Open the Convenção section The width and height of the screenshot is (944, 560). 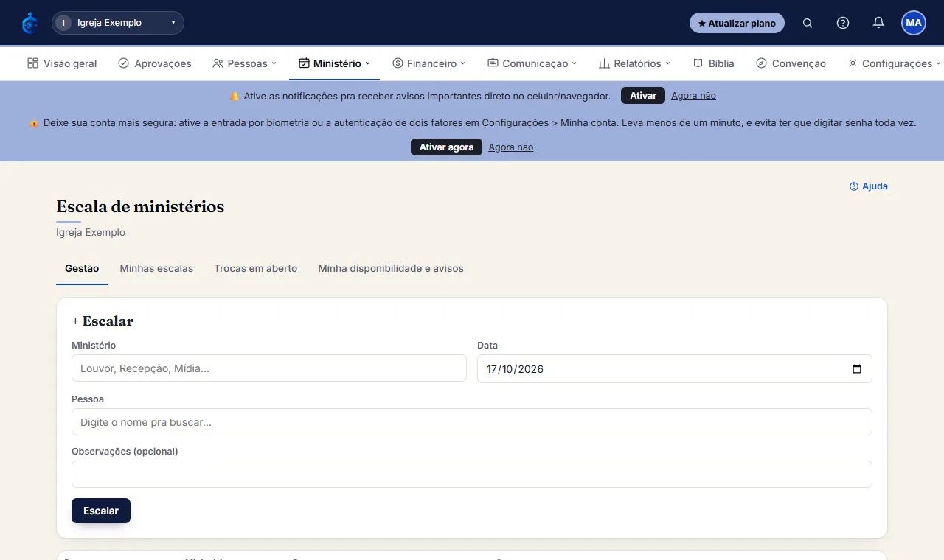(791, 63)
